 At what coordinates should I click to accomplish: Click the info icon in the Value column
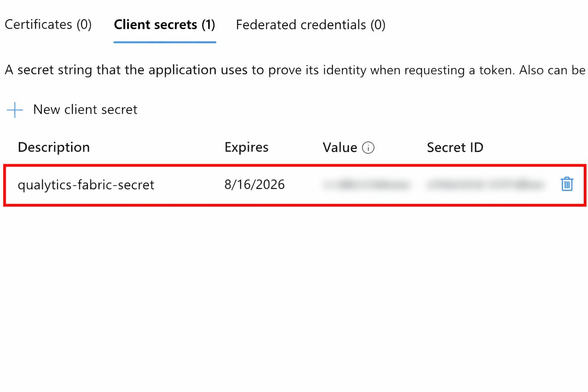[368, 147]
